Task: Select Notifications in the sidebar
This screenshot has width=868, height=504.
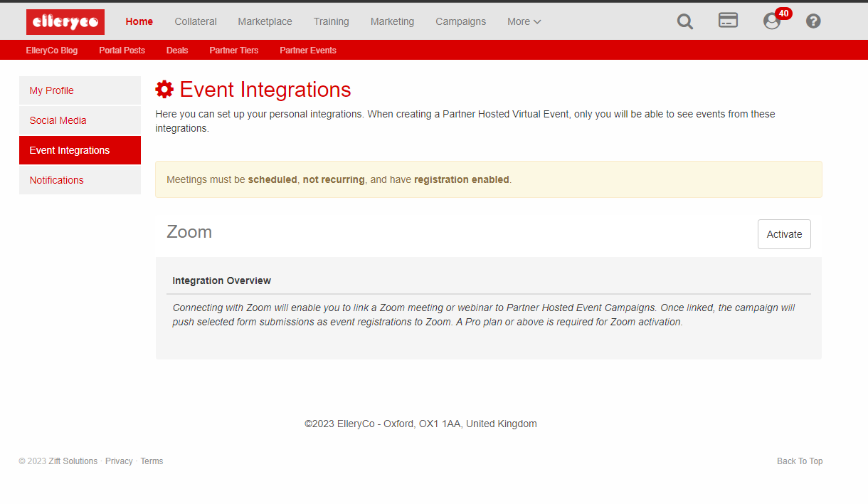Action: point(80,180)
